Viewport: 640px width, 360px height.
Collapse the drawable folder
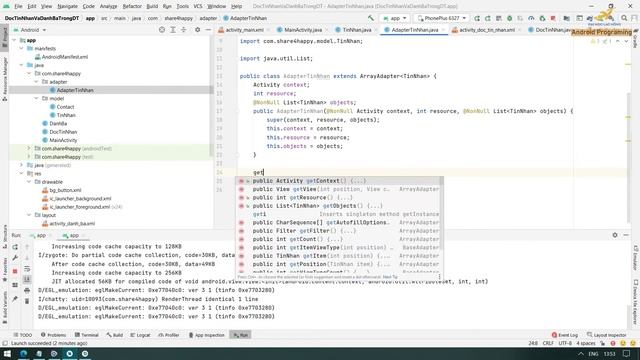[29, 182]
